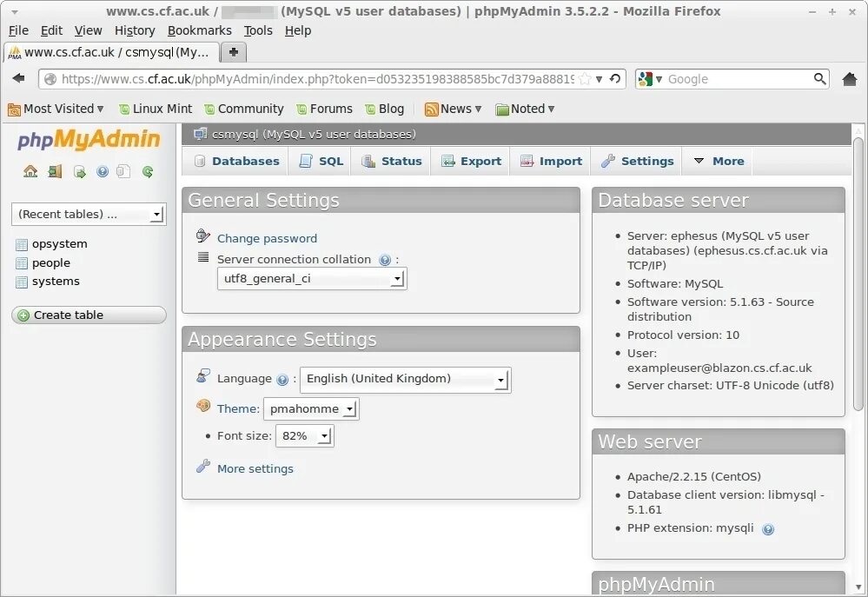The image size is (868, 597).
Task: Expand the More tab menu
Action: [x=719, y=161]
